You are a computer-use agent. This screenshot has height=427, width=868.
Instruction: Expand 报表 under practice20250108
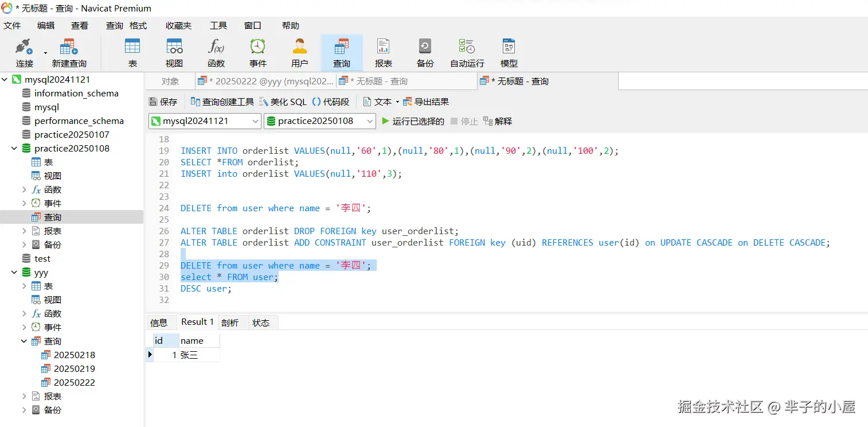(x=24, y=231)
